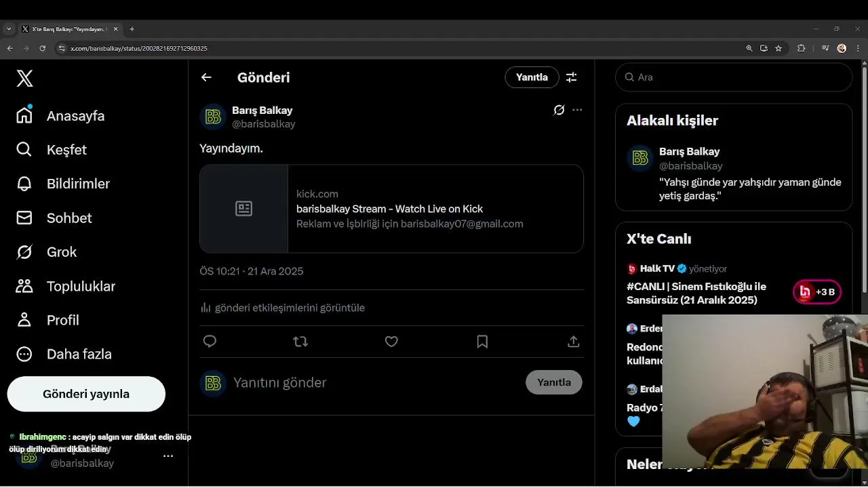Open kick.com link card
The height and width of the screenshot is (488, 868).
pyautogui.click(x=391, y=209)
